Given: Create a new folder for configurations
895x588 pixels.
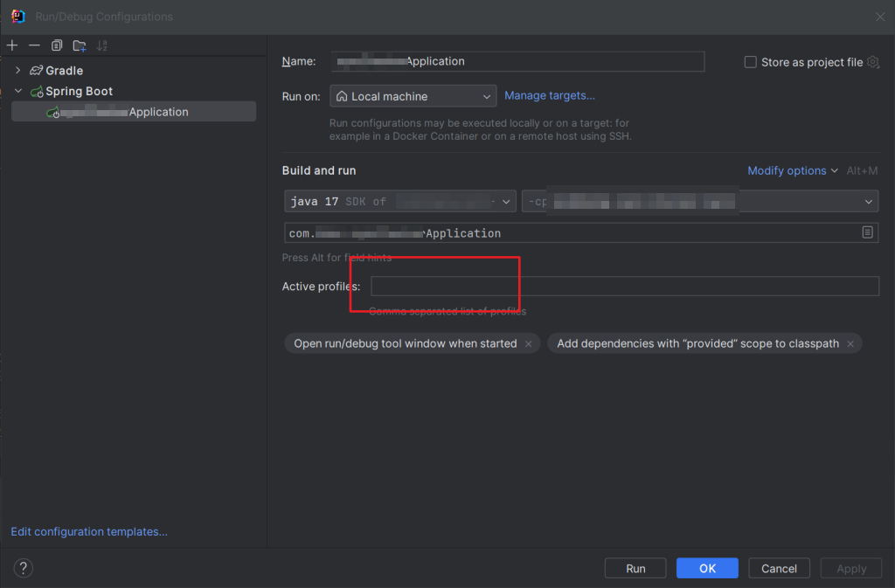Looking at the screenshot, I should coord(79,45).
